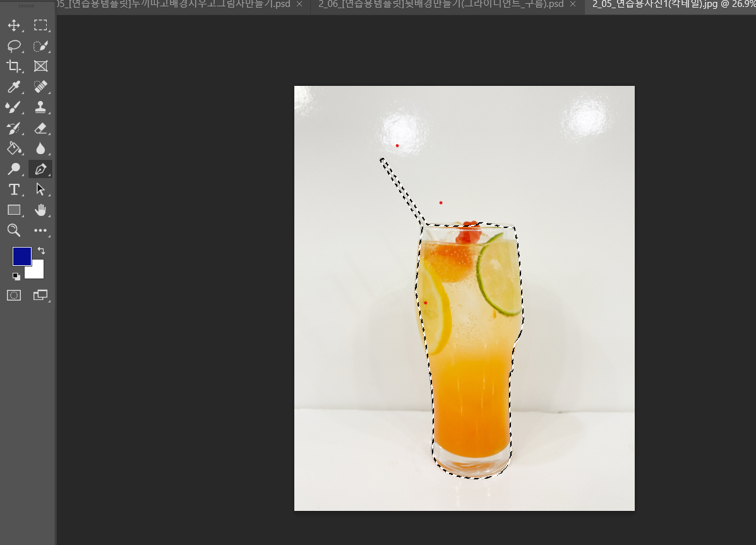The width and height of the screenshot is (756, 545).
Task: Select the Horizontal Type tool
Action: [14, 189]
